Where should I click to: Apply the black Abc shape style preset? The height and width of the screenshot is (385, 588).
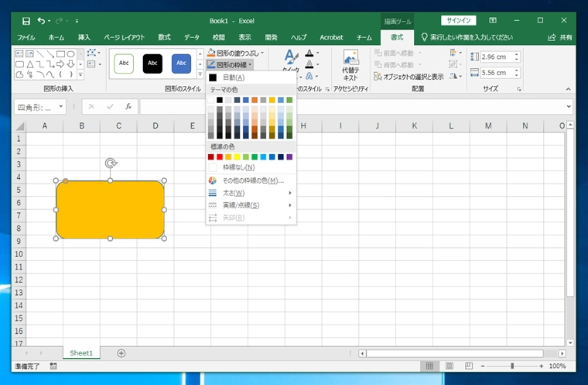(x=152, y=64)
